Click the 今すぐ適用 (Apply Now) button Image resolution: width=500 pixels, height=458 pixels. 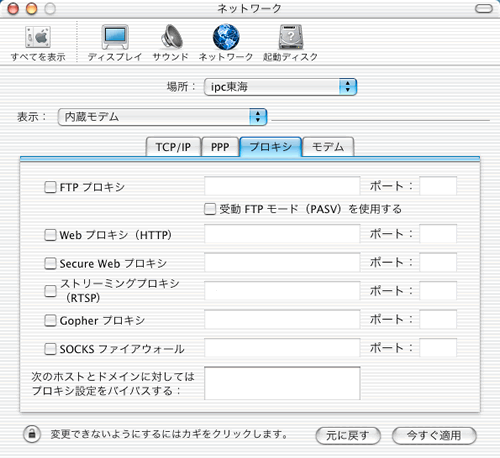click(434, 435)
